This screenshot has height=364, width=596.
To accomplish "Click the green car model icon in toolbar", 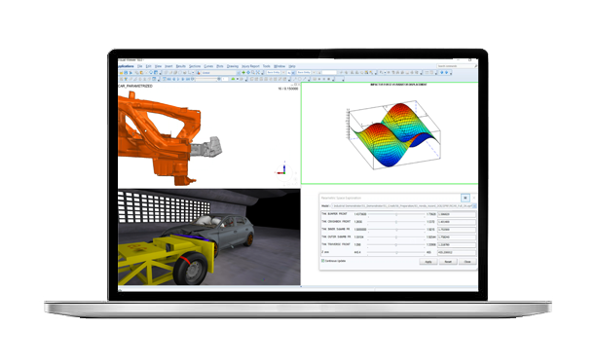I will [x=233, y=79].
